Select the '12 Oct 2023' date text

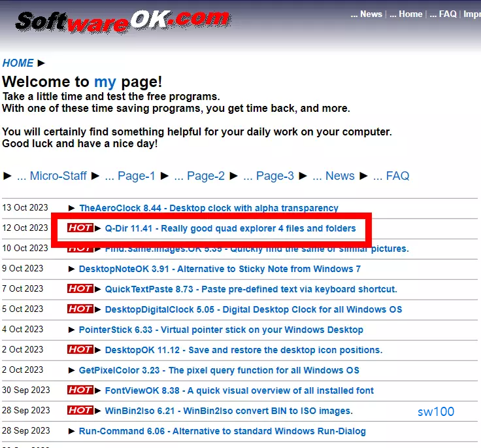point(25,228)
